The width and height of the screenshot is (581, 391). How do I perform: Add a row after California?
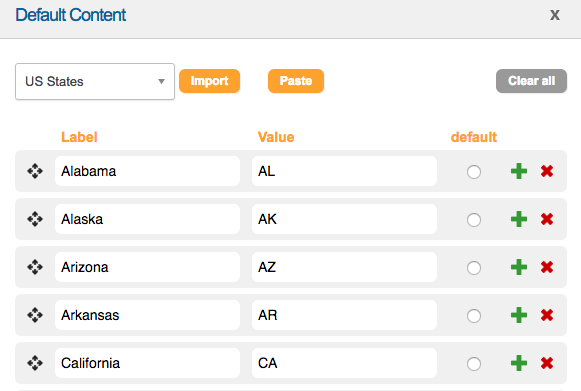click(x=519, y=363)
